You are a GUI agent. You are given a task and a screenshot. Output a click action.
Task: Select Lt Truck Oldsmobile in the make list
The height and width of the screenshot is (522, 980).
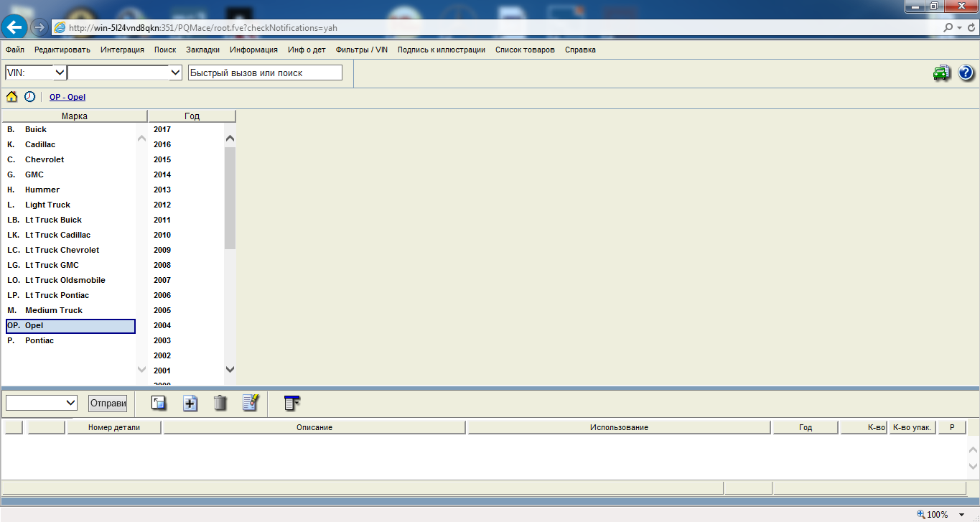coord(70,280)
